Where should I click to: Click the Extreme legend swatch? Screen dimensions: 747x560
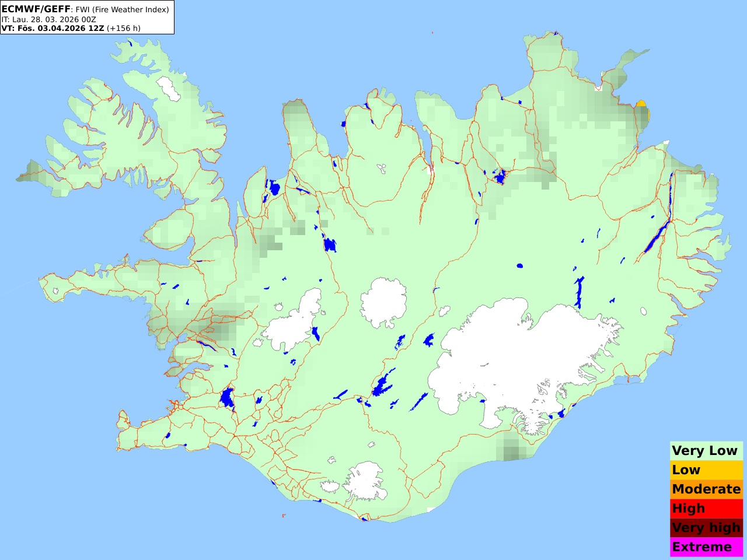point(706,547)
